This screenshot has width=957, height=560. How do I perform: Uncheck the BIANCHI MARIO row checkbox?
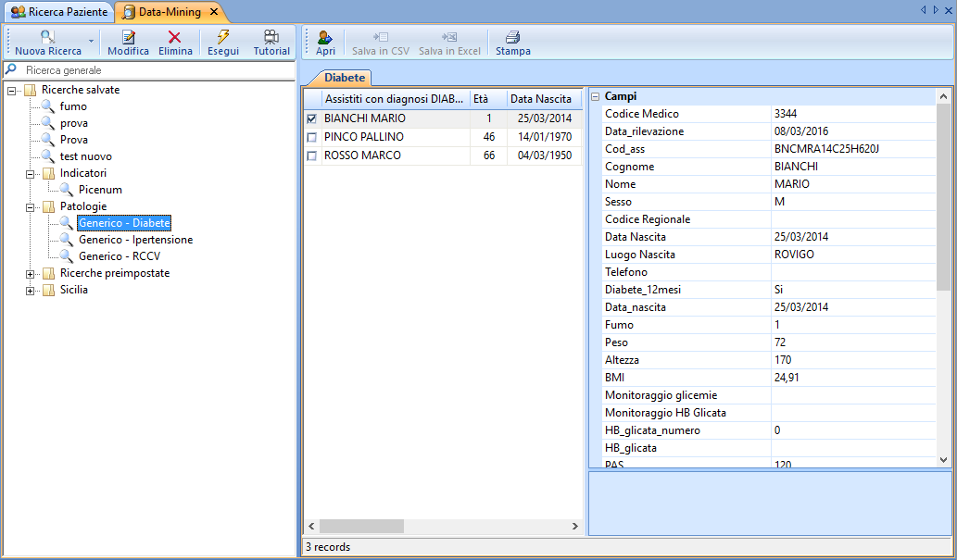tap(312, 119)
